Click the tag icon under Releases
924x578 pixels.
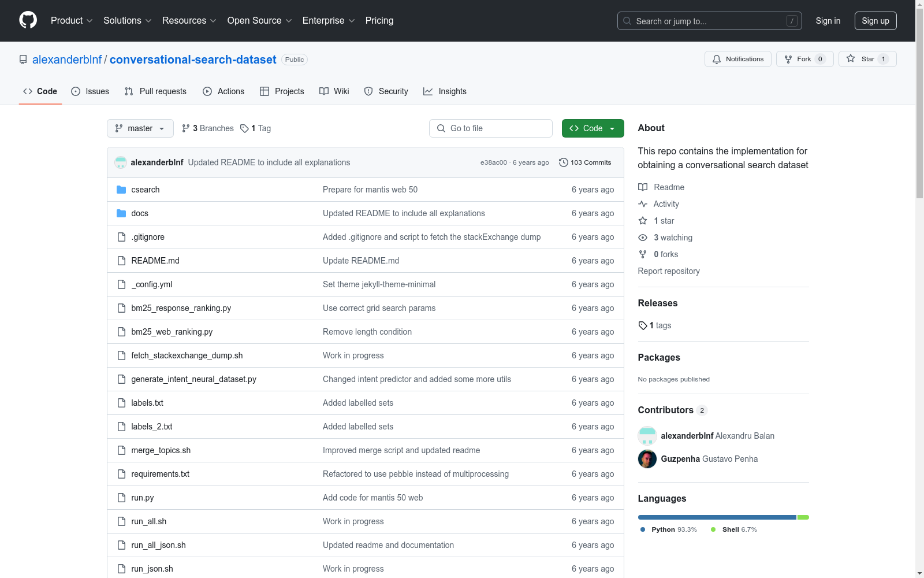pos(643,325)
